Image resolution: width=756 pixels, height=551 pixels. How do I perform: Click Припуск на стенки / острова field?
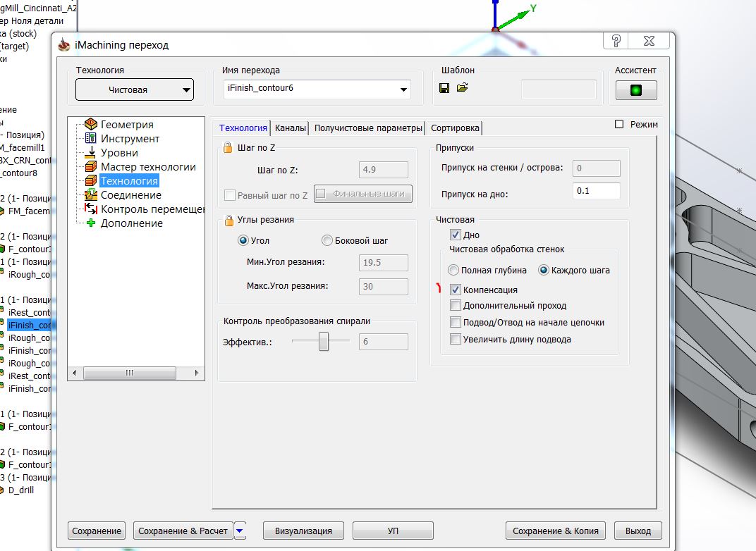[x=597, y=168]
